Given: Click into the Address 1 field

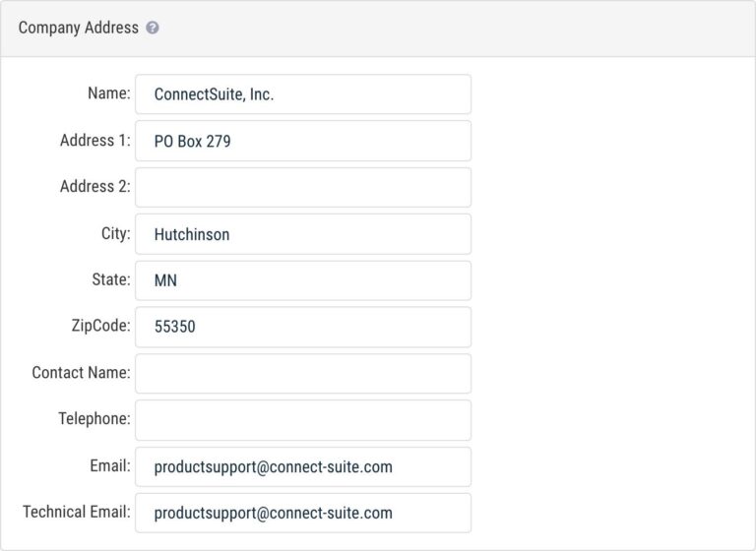Looking at the screenshot, I should [302, 141].
